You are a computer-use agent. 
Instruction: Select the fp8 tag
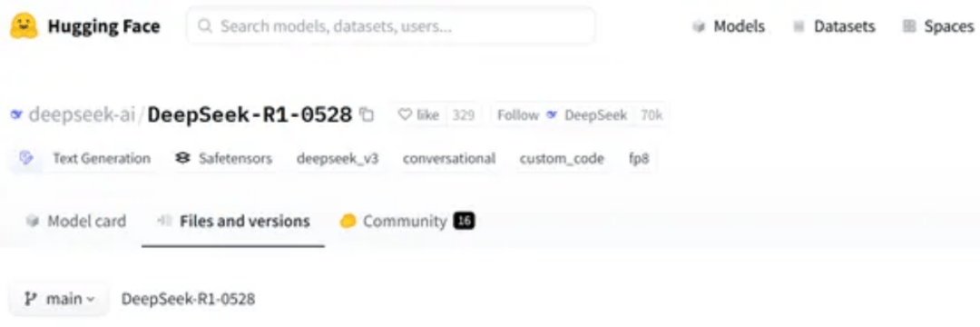pyautogui.click(x=639, y=159)
